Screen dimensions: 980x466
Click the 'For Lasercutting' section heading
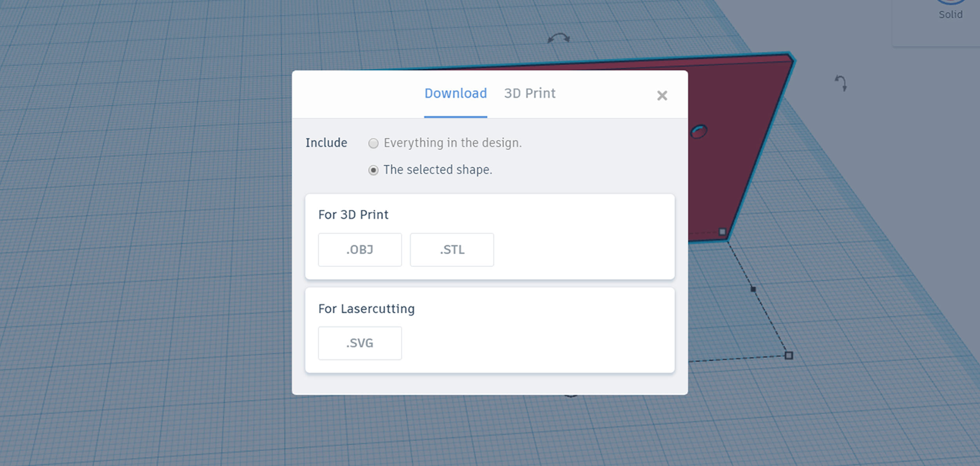pyautogui.click(x=366, y=309)
